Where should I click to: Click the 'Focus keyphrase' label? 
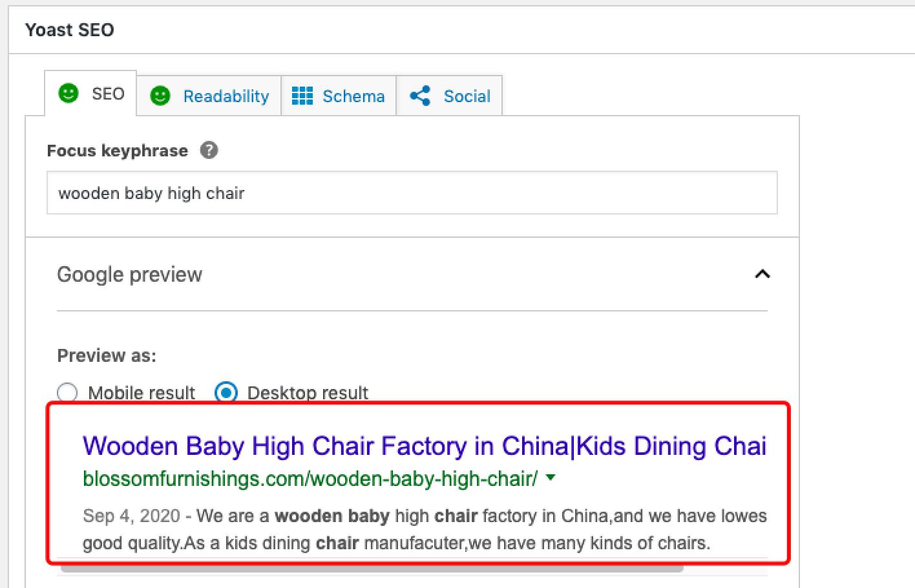[x=118, y=151]
